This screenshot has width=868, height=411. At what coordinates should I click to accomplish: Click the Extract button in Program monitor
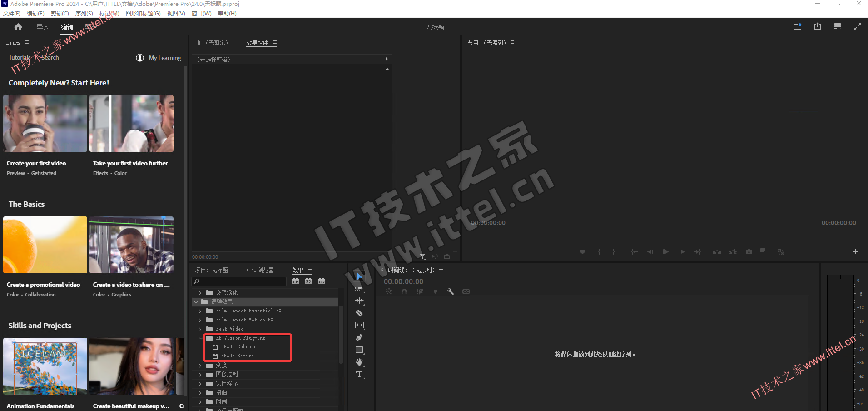[x=733, y=252]
